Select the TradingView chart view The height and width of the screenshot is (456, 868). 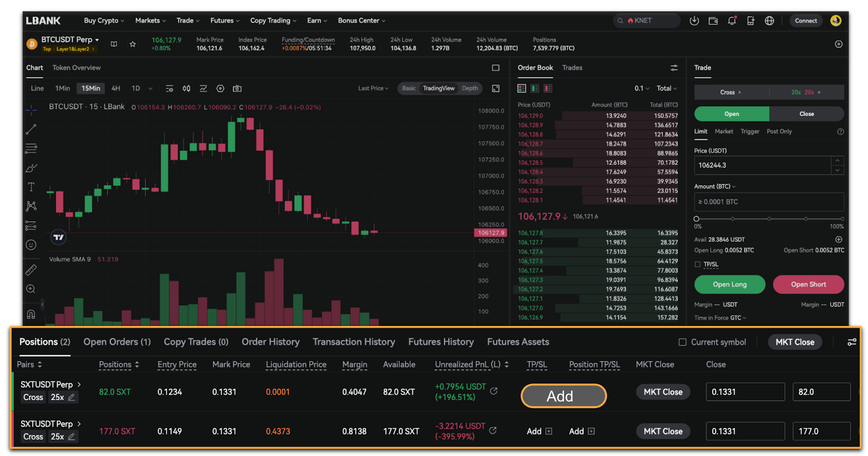438,88
